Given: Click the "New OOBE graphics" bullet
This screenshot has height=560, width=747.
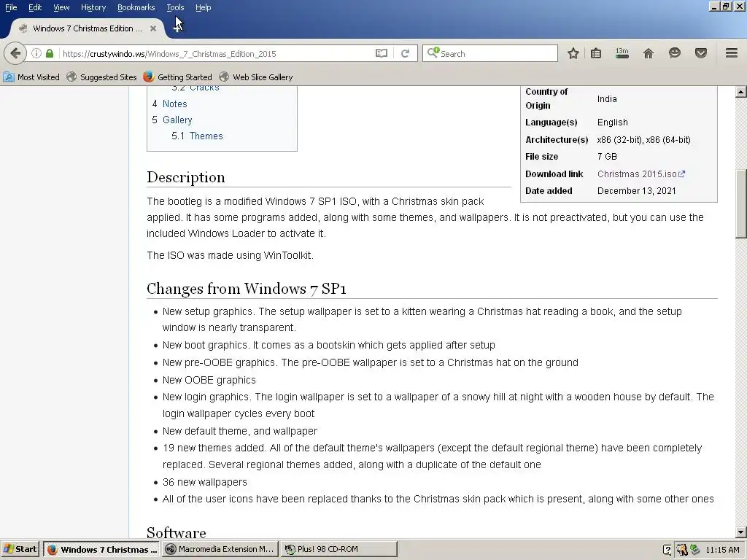Looking at the screenshot, I should tap(209, 381).
